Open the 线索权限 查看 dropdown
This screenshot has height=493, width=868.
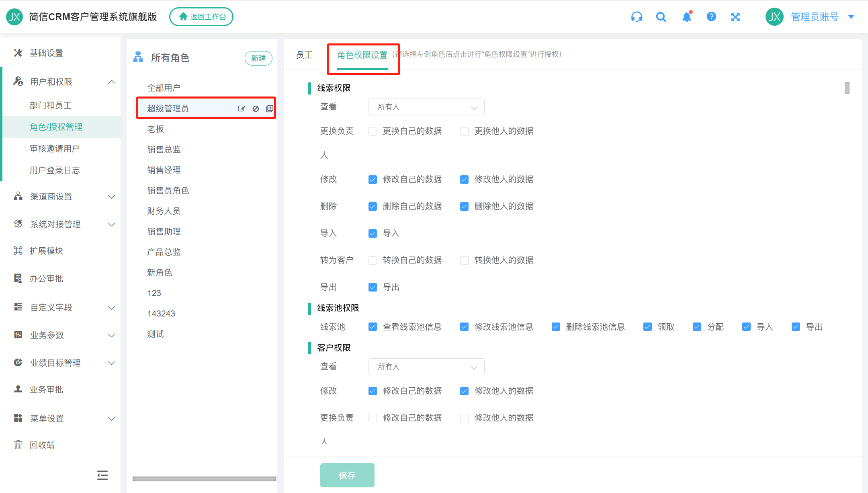point(426,107)
